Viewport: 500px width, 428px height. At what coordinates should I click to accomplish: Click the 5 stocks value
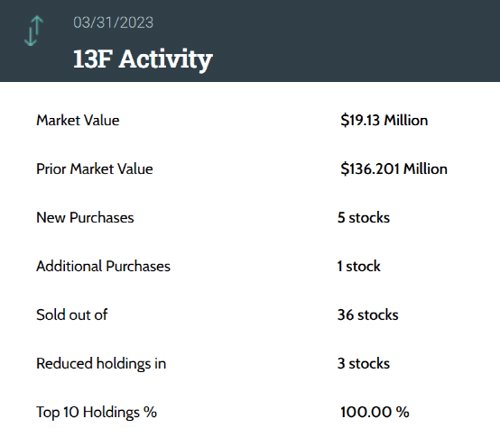[x=363, y=218]
